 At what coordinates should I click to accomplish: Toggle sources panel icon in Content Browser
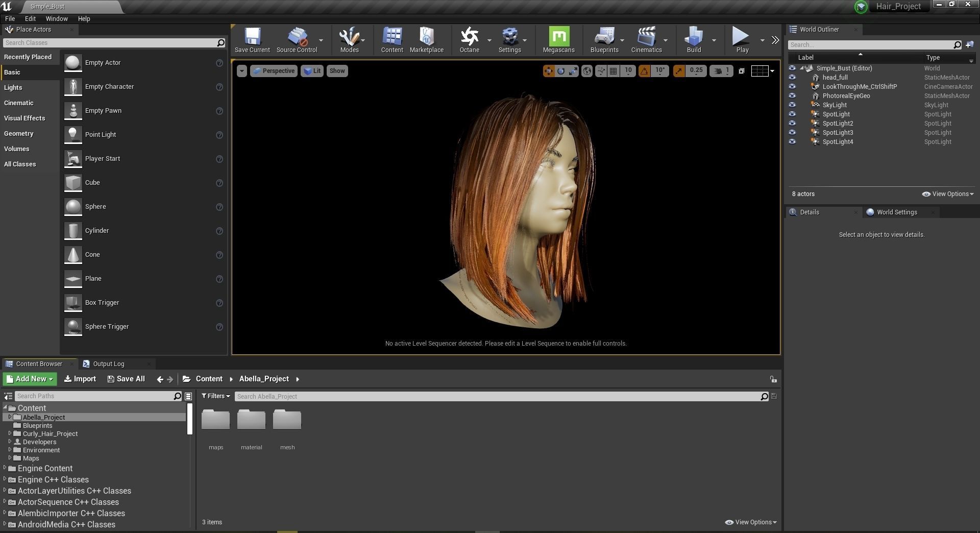click(8, 396)
